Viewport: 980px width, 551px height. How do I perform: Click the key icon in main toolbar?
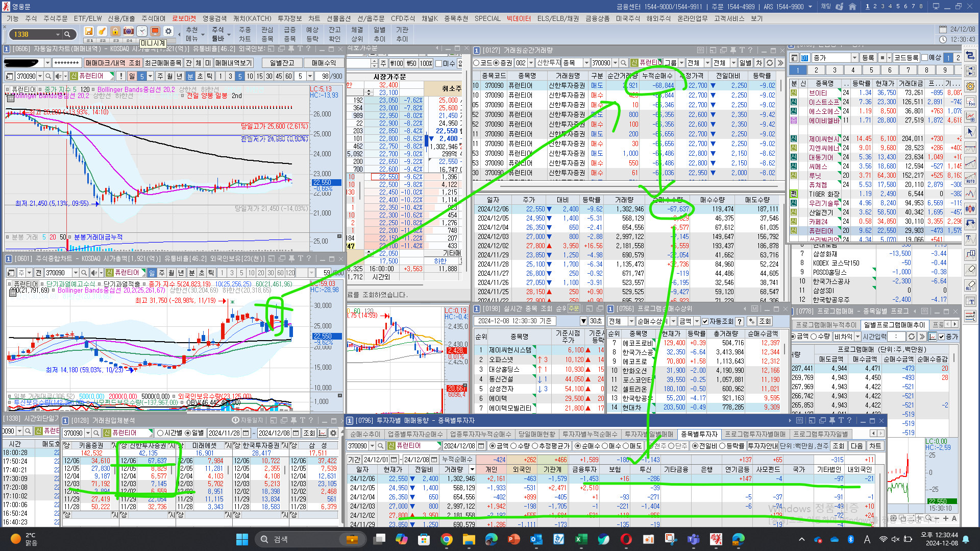coord(102,32)
